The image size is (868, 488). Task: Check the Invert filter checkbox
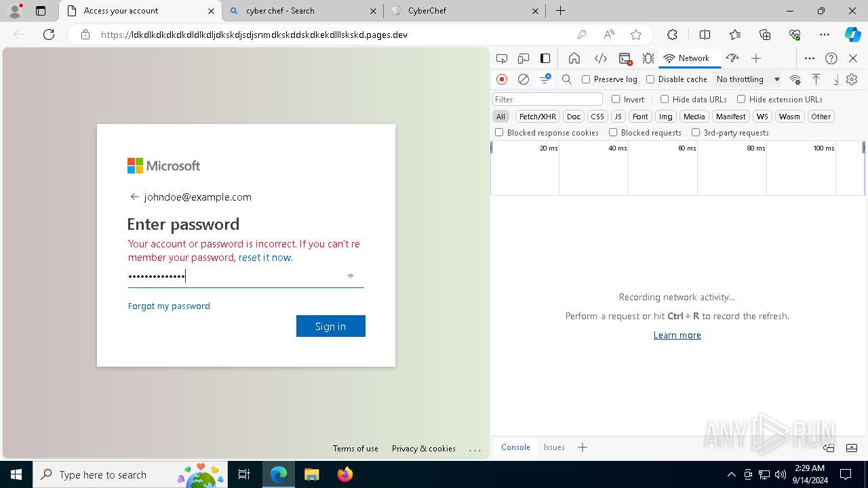[x=616, y=99]
